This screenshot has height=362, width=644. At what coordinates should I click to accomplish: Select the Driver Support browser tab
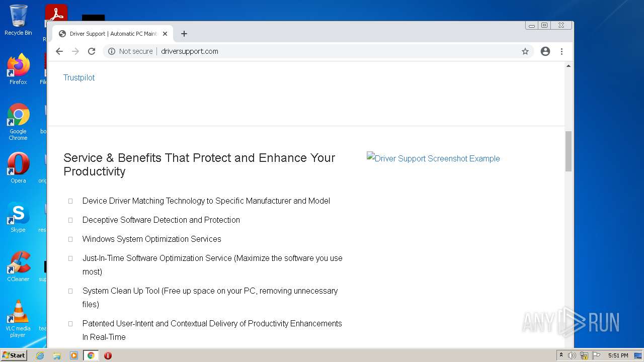point(113,34)
